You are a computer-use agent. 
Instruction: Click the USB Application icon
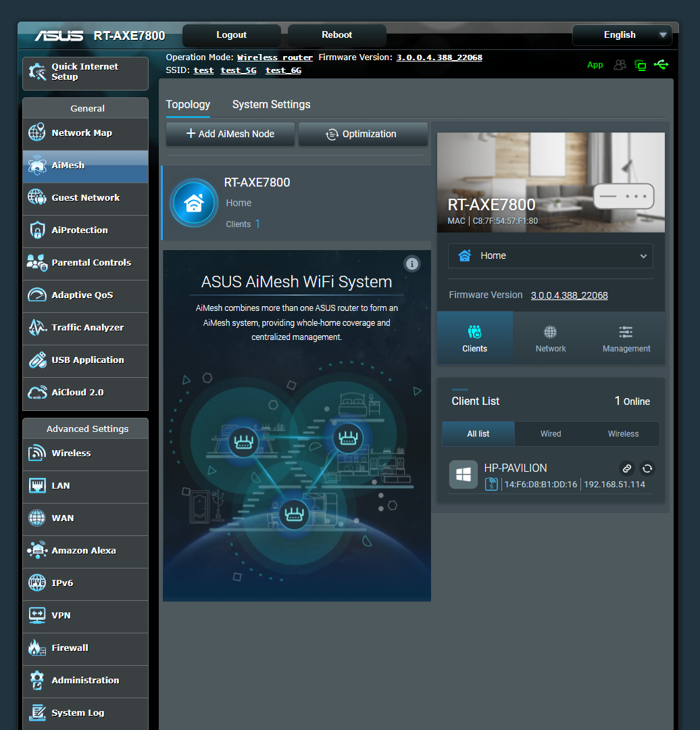coord(36,360)
